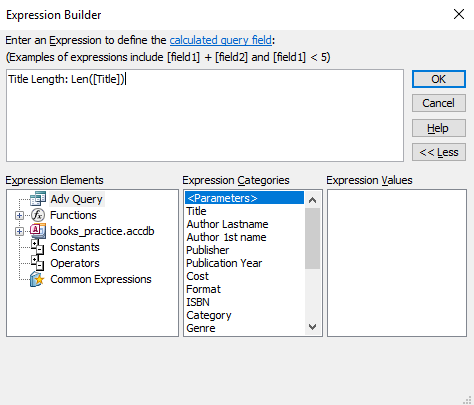Expand the books_practice.accdb node
Viewport: 474px width, 405px height.
(x=19, y=231)
